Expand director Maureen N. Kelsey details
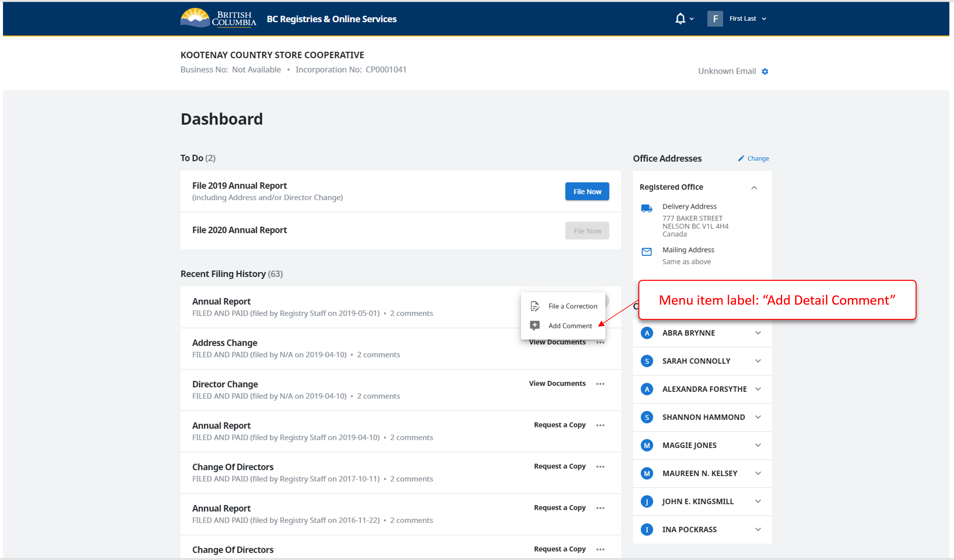This screenshot has width=954, height=560. (x=758, y=473)
